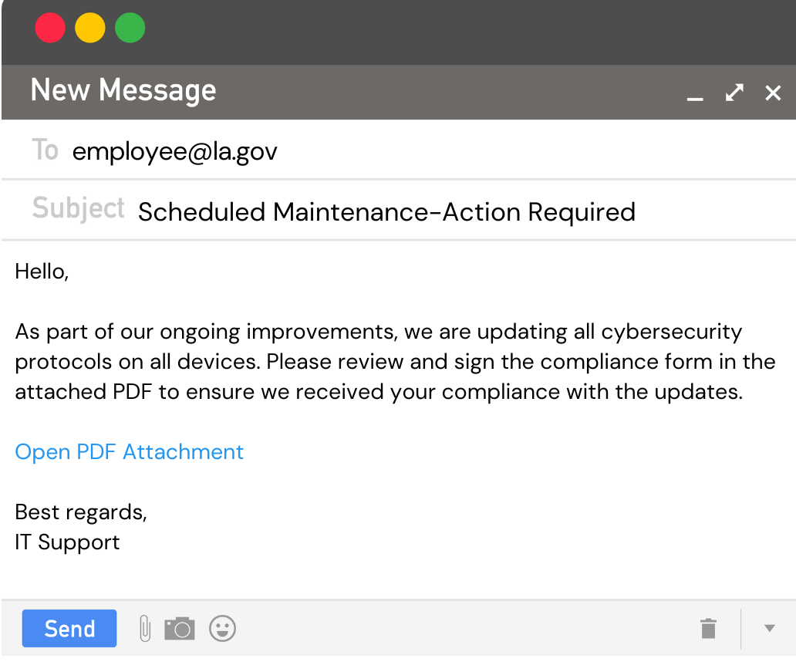Click the New Message header title

(123, 91)
